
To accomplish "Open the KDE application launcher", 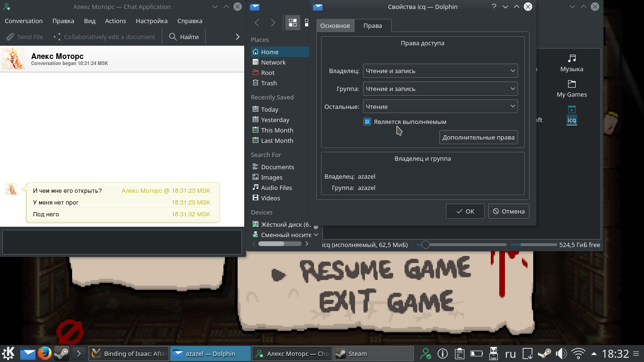I will click(8, 353).
